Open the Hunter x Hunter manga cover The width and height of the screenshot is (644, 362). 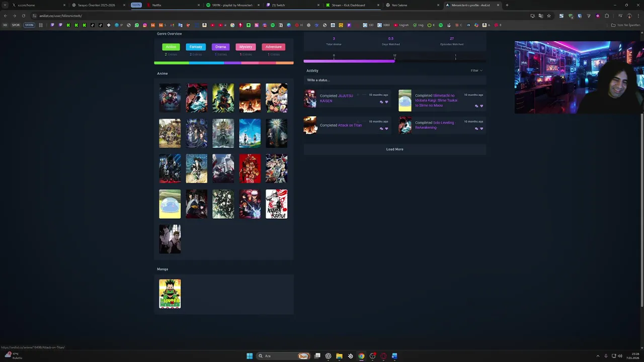click(170, 294)
